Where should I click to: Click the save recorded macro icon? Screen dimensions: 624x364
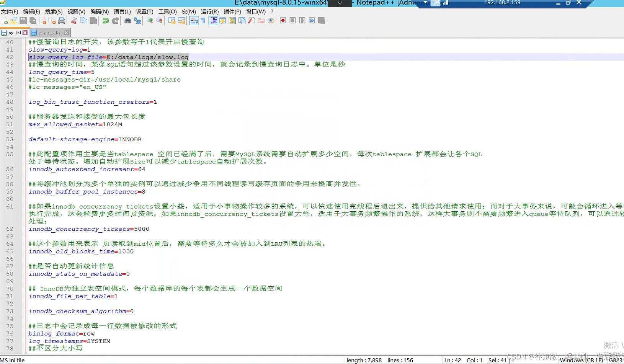pyautogui.click(x=322, y=21)
